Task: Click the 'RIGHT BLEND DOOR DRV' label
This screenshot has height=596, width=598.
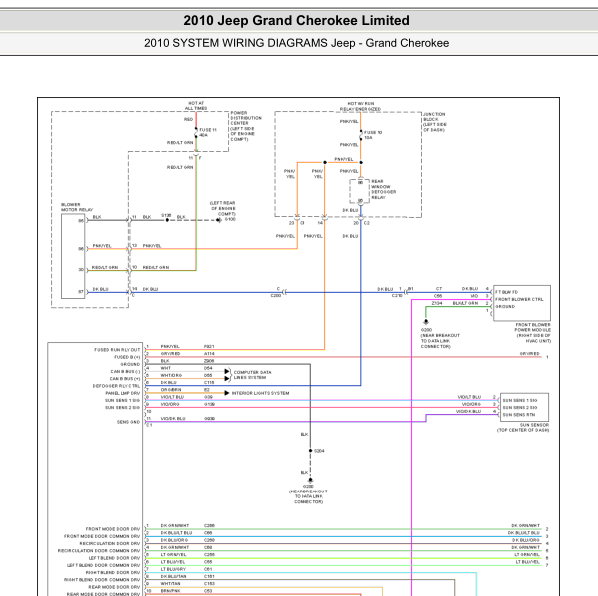Action: (113, 572)
